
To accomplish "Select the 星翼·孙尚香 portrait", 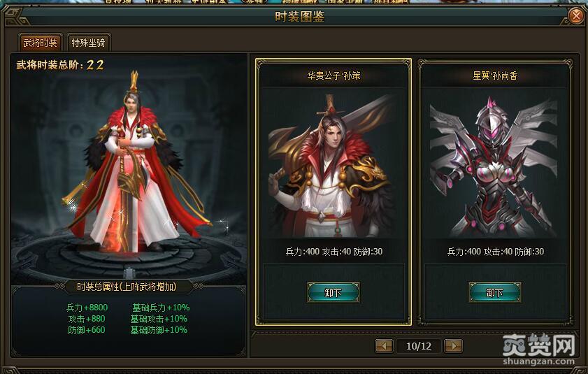I will click(x=494, y=164).
